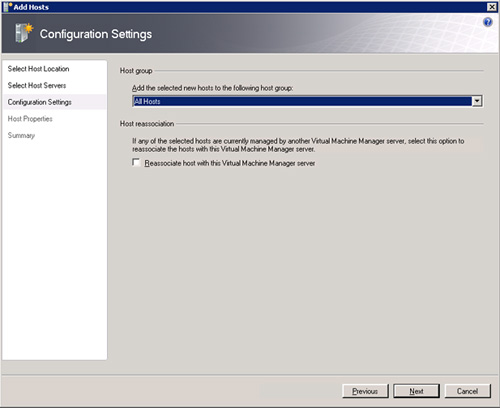Viewport: 500px width, 408px height.
Task: Go to Select Host Location step
Action: point(38,69)
